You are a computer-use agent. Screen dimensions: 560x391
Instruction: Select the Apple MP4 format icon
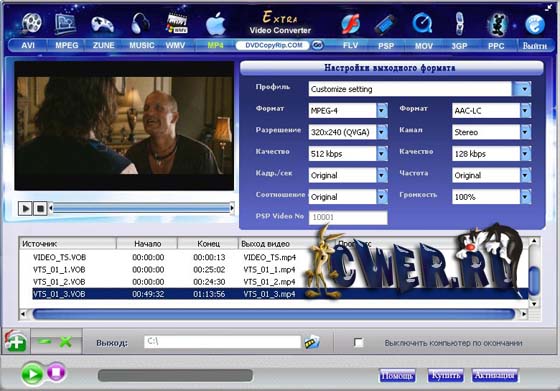[216, 24]
